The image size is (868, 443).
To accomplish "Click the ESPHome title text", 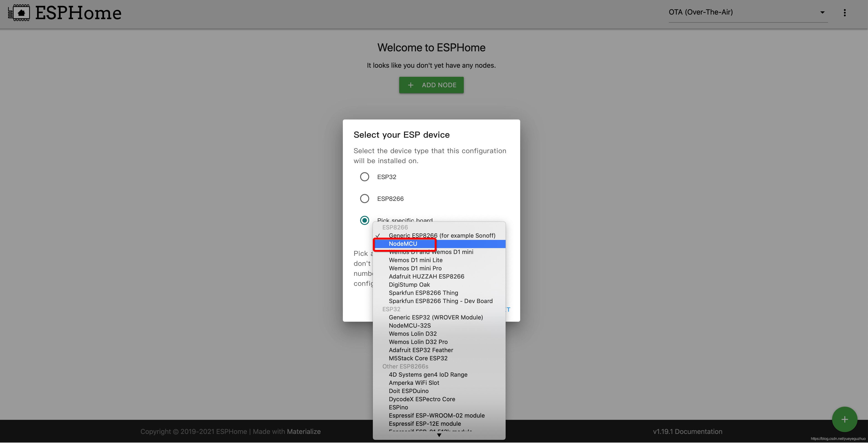I will [78, 13].
